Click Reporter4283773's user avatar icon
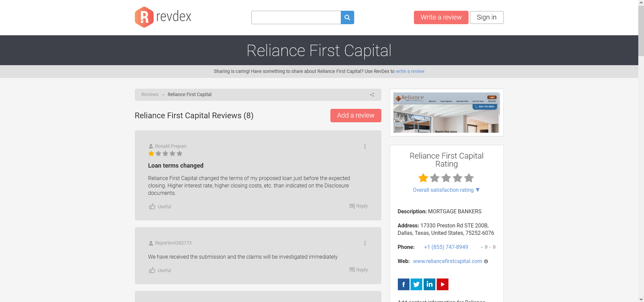Screen dimensions: 644x302 pyautogui.click(x=151, y=243)
